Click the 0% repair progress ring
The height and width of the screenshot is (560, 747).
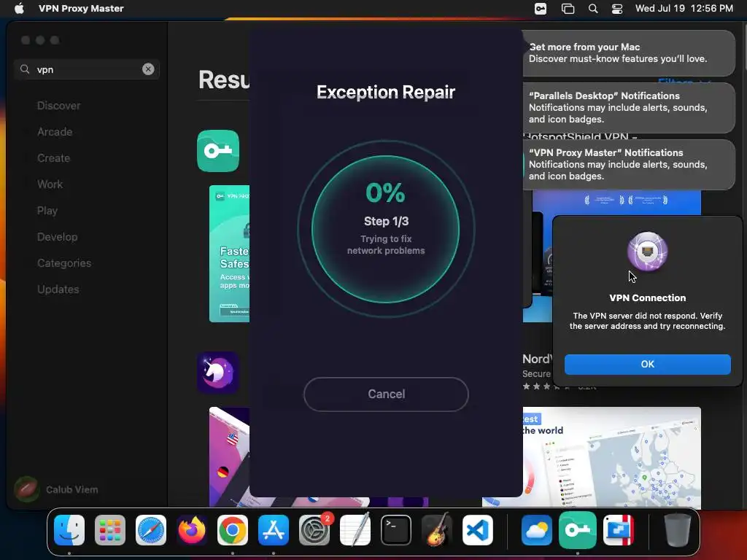[x=386, y=229]
